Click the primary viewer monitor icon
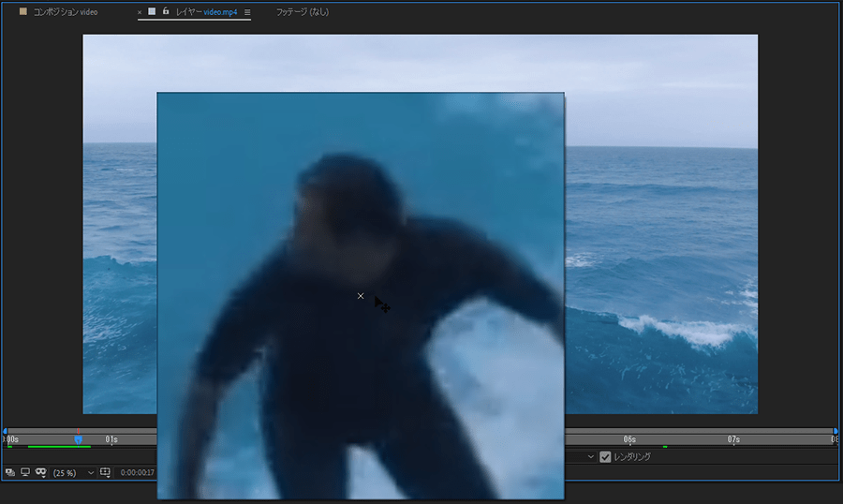 click(25, 472)
